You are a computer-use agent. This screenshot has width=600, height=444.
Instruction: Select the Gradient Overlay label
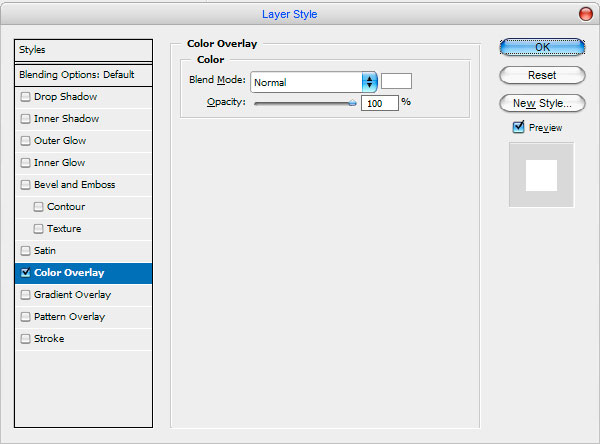pos(72,295)
